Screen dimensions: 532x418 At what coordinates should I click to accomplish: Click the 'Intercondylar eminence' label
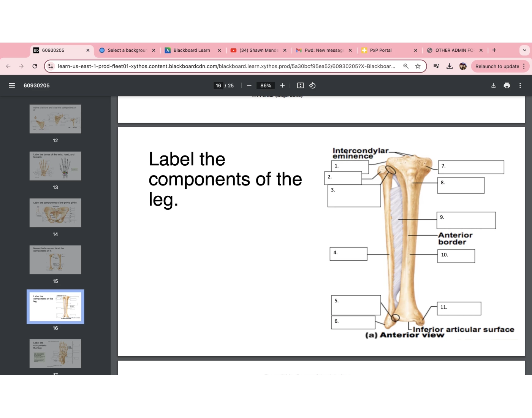[x=360, y=153]
